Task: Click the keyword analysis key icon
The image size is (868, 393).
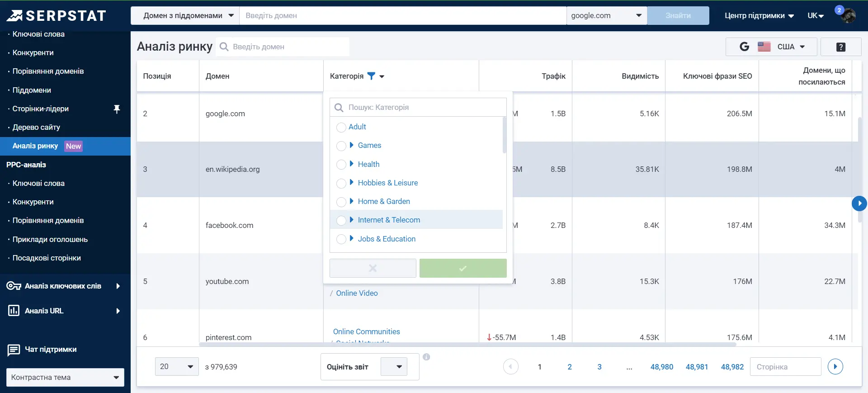Action: pos(14,286)
